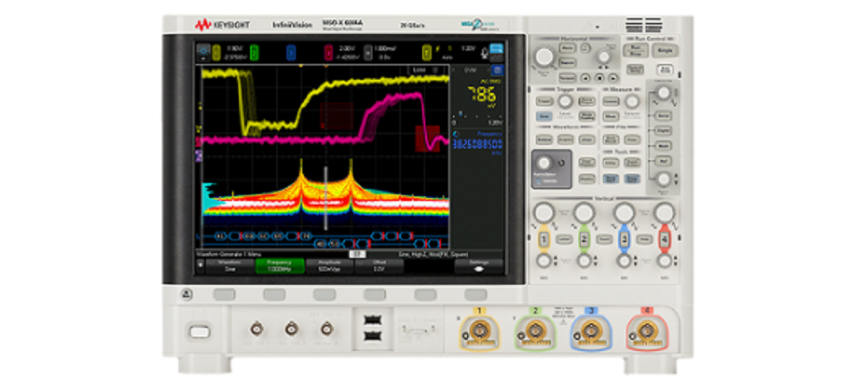Tap the microphone voice-control icon
868x388 pixels.
(x=485, y=53)
